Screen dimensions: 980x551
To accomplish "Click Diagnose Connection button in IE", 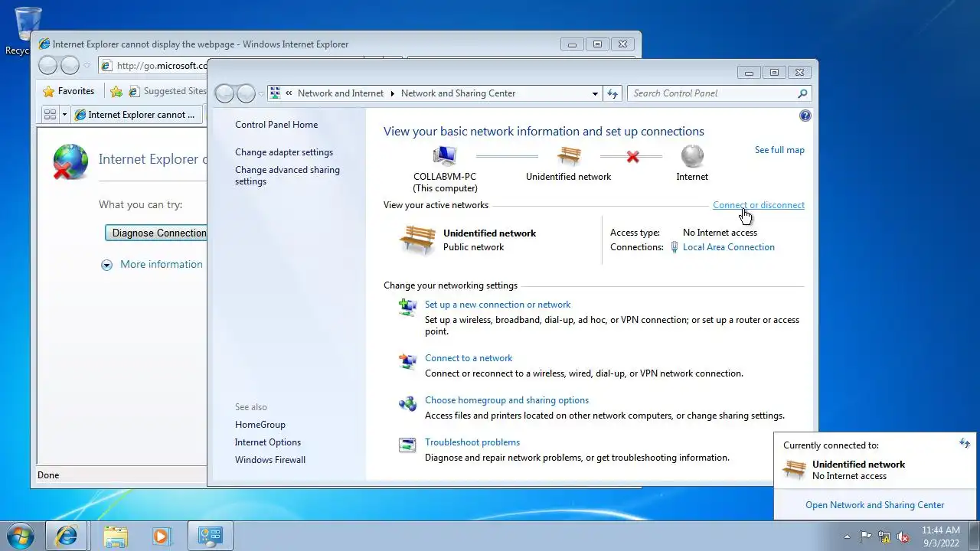I will [156, 233].
